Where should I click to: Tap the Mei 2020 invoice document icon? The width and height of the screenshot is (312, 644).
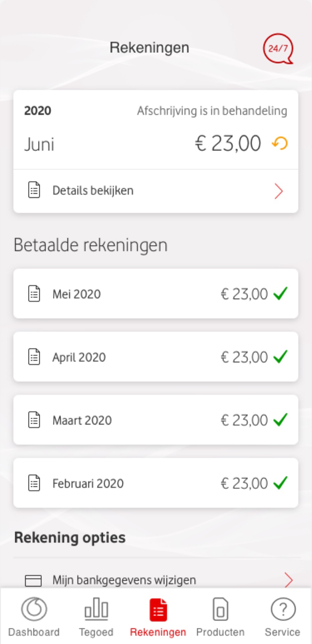(x=34, y=294)
